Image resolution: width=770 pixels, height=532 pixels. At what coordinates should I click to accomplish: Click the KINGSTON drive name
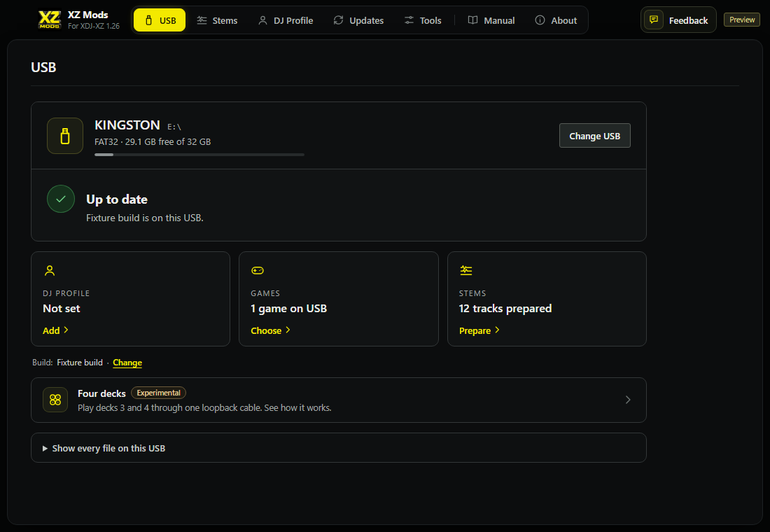[127, 125]
